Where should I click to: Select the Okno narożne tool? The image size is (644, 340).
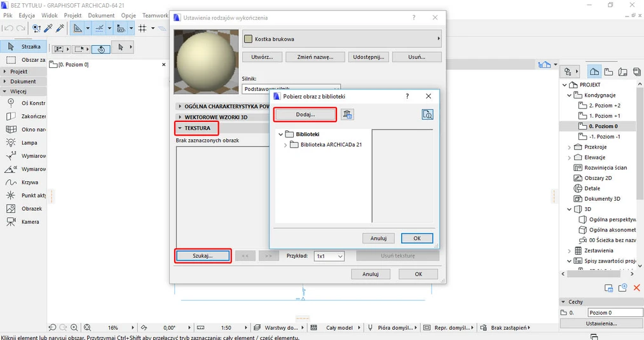pos(24,130)
